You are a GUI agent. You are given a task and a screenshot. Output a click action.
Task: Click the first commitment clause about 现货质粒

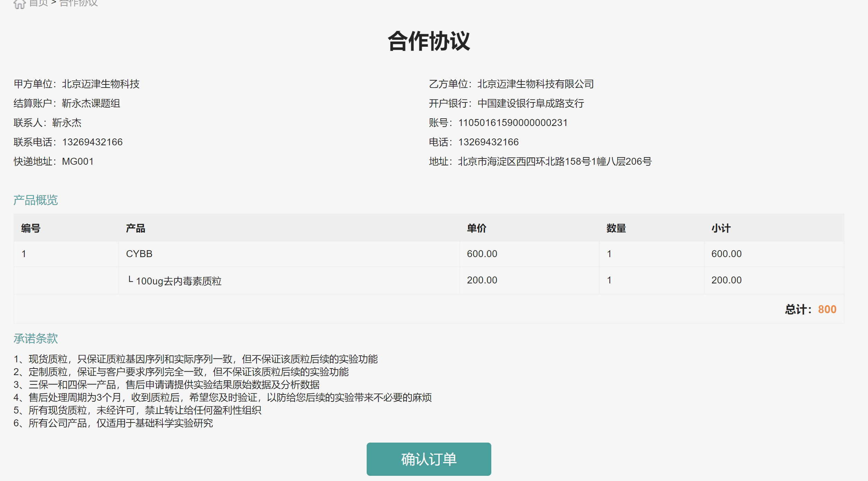tap(196, 359)
